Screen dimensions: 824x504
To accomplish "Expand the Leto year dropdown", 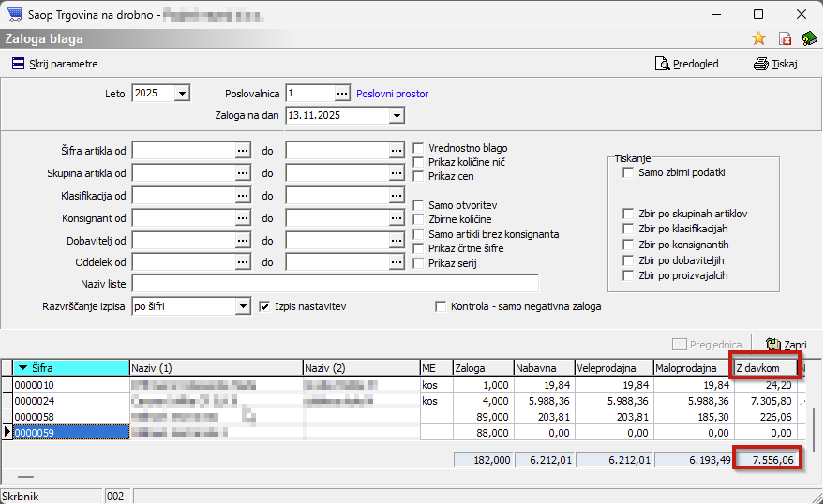I will (182, 94).
